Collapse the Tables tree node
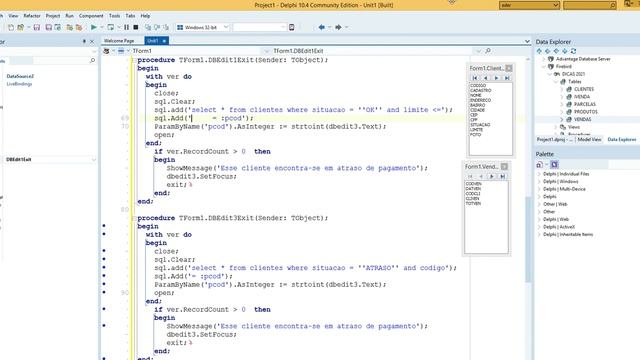This screenshot has width=640, height=360. click(556, 82)
